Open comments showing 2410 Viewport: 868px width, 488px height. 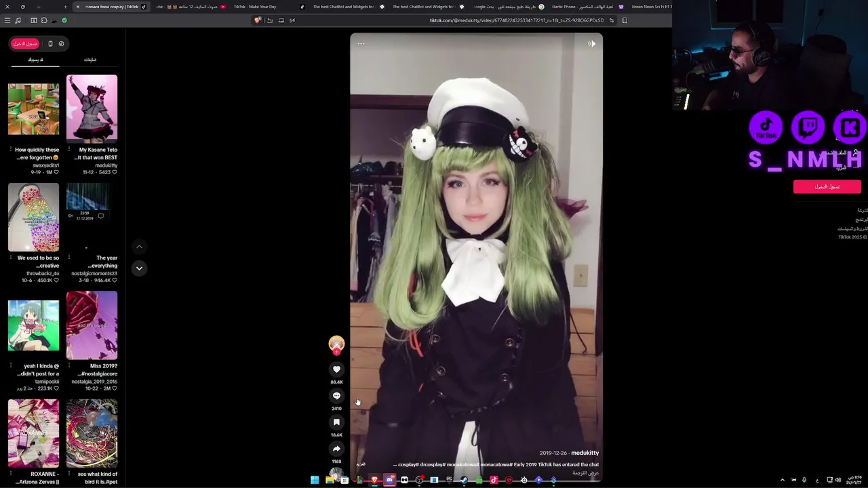pos(336,396)
